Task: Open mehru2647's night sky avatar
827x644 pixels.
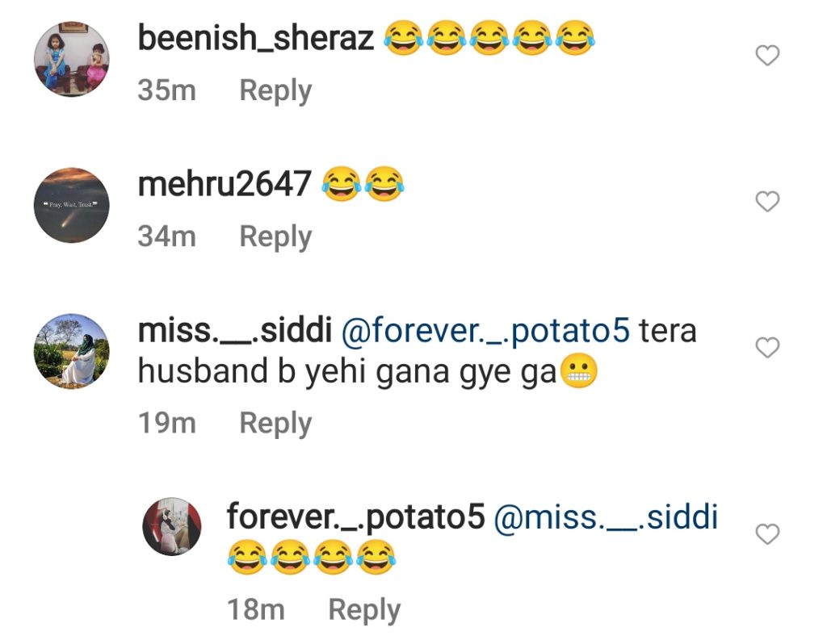Action: pos(72,205)
